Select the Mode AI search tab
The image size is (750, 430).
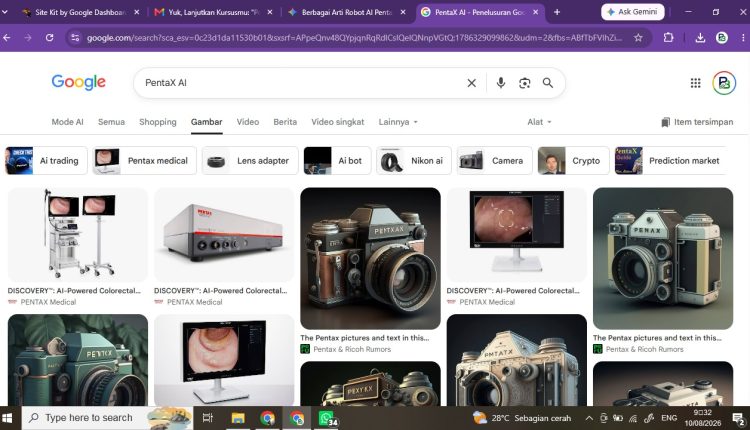(67, 122)
